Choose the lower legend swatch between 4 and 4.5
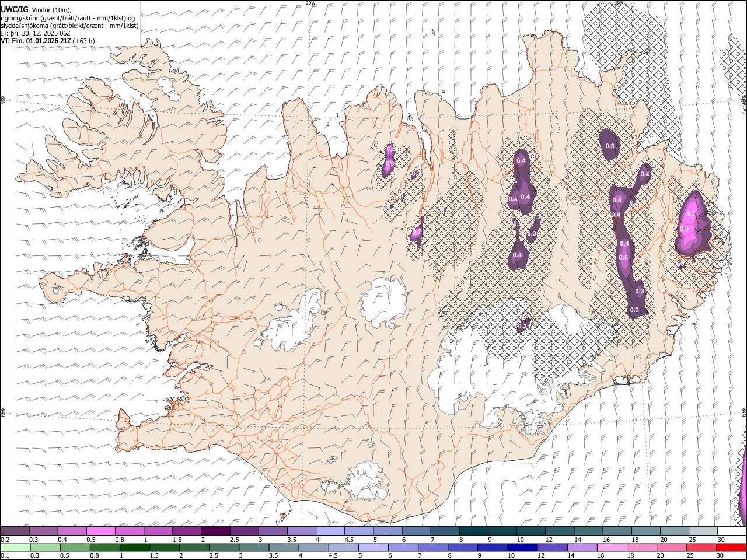Image resolution: width=747 pixels, height=560 pixels. pyautogui.click(x=313, y=548)
